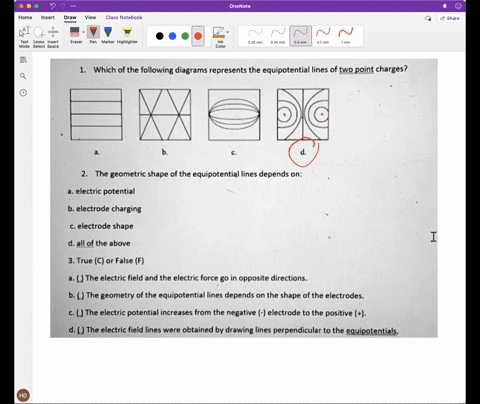Open the Home ribbon tab
The width and height of the screenshot is (480, 404).
(x=25, y=17)
